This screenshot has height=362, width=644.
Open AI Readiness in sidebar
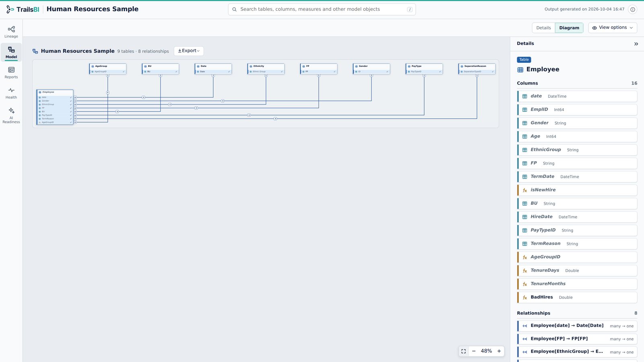[x=11, y=115]
